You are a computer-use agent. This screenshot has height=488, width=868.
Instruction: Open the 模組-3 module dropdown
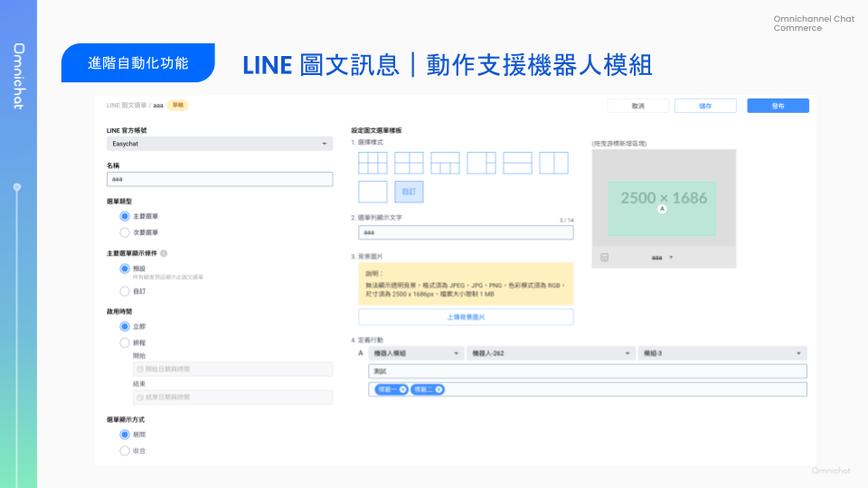(x=722, y=353)
